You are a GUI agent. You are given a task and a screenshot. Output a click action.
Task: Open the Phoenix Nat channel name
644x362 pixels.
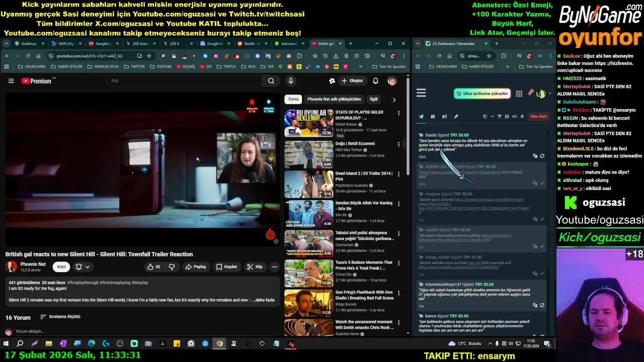[x=33, y=264]
